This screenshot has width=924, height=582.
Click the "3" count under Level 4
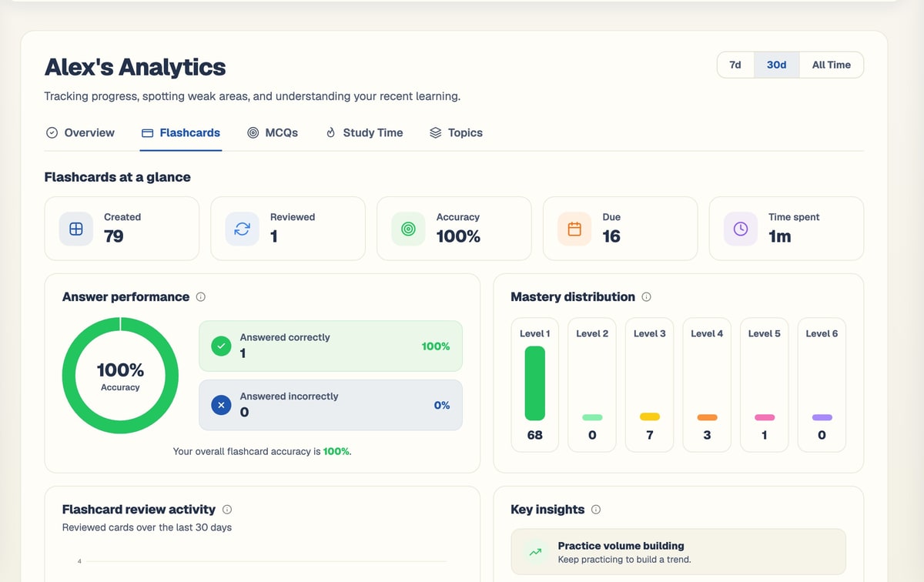[707, 435]
